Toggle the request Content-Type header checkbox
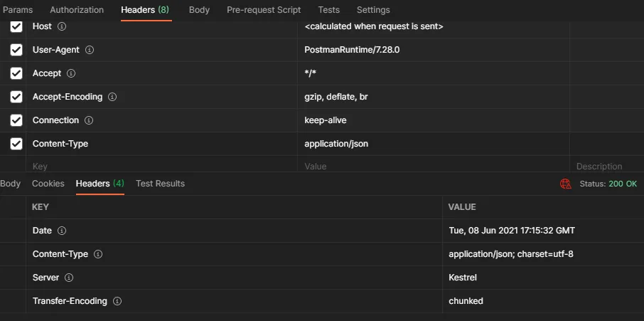The height and width of the screenshot is (321, 644). coord(16,144)
